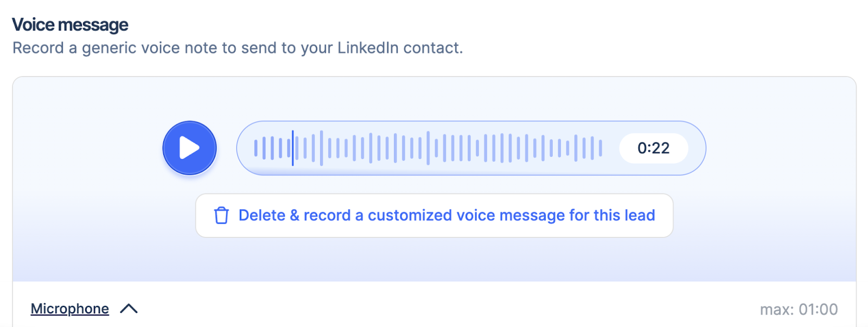Open the Microphone settings link
Image resolution: width=868 pixels, height=327 pixels.
[x=69, y=309]
